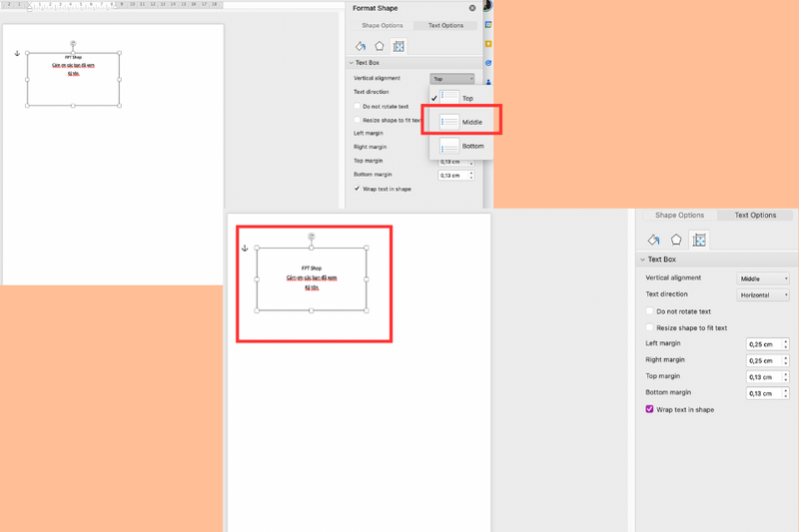Screen dimensions: 799x532
Task: Switch to Shape Options tab in Middle-aligned panel
Action: tap(680, 215)
